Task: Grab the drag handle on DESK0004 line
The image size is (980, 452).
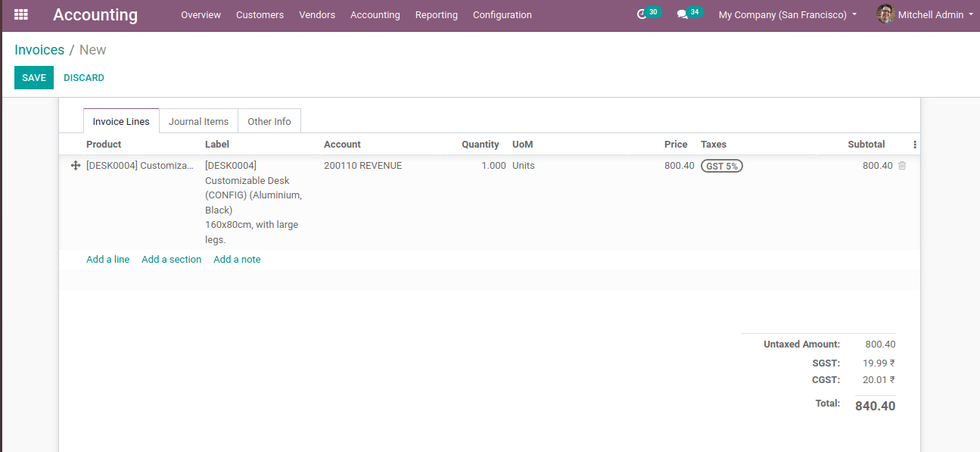Action: coord(76,166)
